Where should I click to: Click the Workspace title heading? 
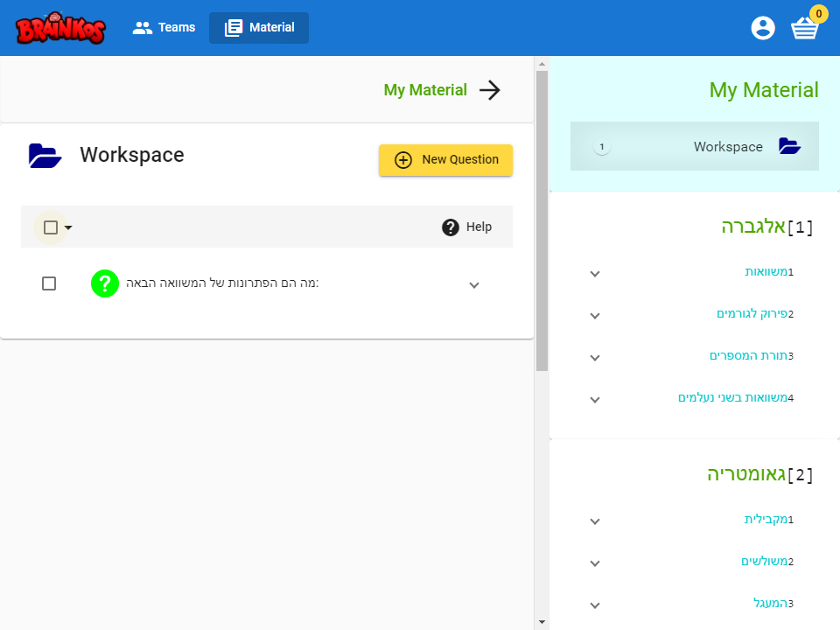point(132,155)
